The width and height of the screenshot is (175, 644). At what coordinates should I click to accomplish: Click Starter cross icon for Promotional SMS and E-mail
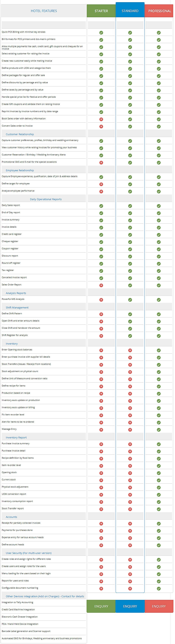(x=101, y=162)
